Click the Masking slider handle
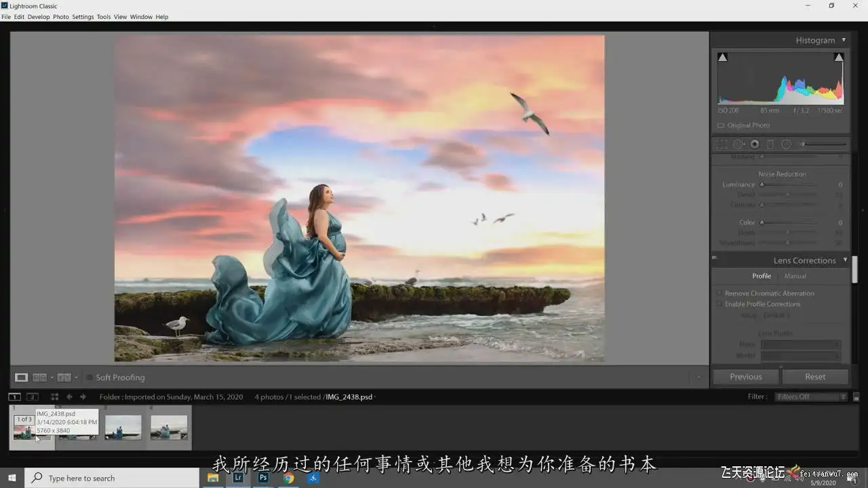Image resolution: width=868 pixels, height=488 pixels. [762, 157]
